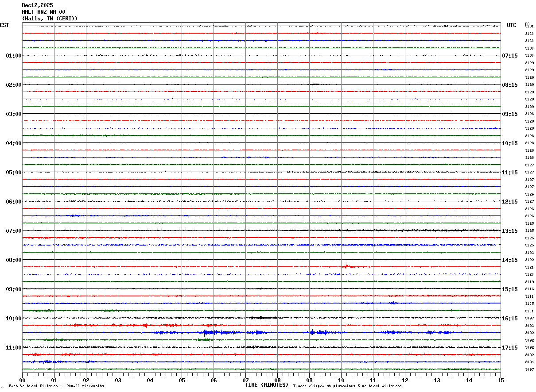536x392 pixels.
Task: Click the green signal burst just before minute 6
Action: (204, 339)
